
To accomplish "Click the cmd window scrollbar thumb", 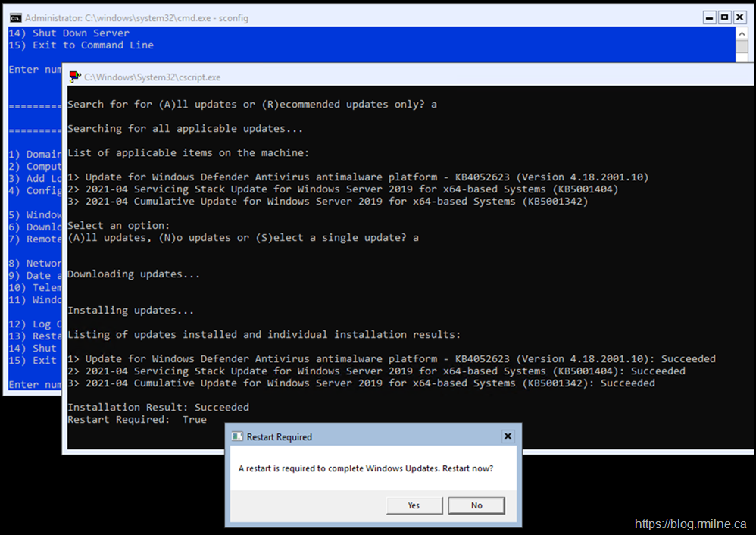I will pos(742,50).
